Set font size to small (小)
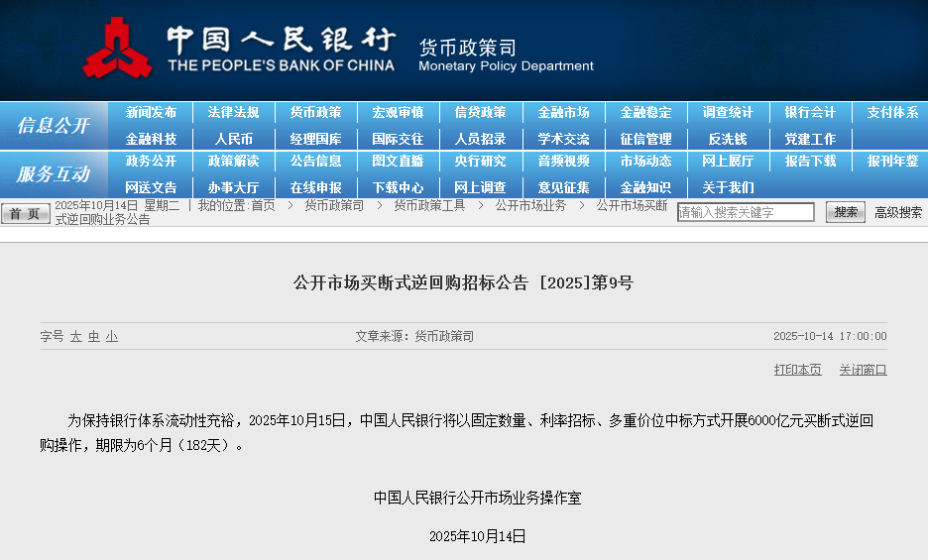Screen dimensions: 928x560 [112, 337]
